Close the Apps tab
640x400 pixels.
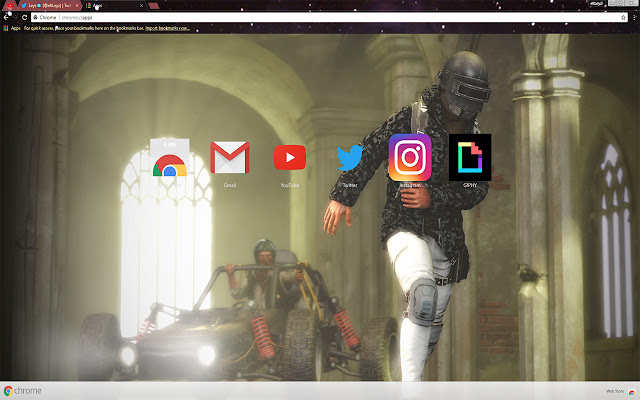pos(141,5)
